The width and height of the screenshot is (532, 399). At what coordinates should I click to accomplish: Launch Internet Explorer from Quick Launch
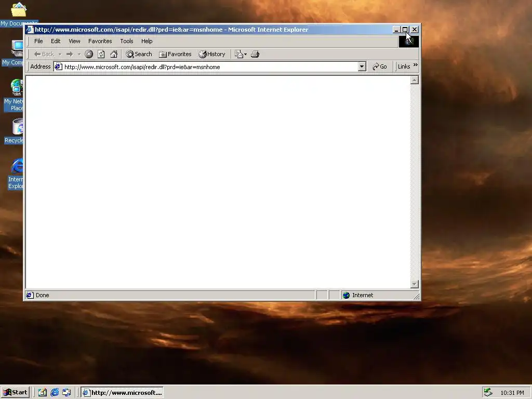pyautogui.click(x=55, y=393)
